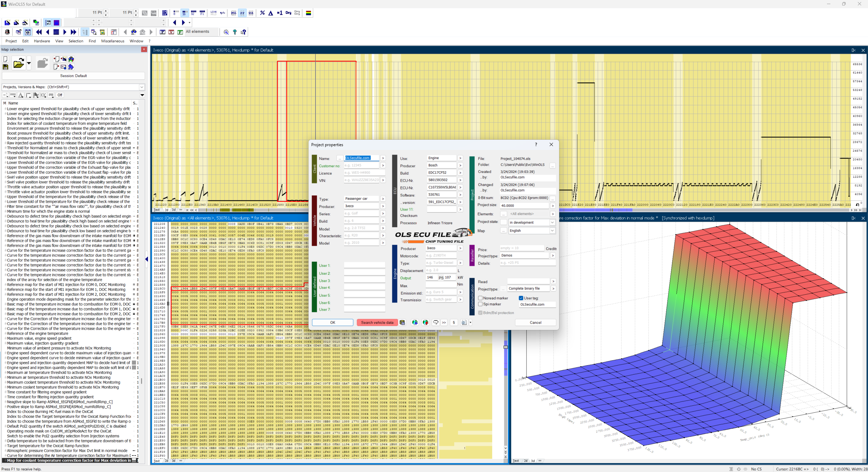
Task: Open the Hardware menu
Action: [42, 41]
